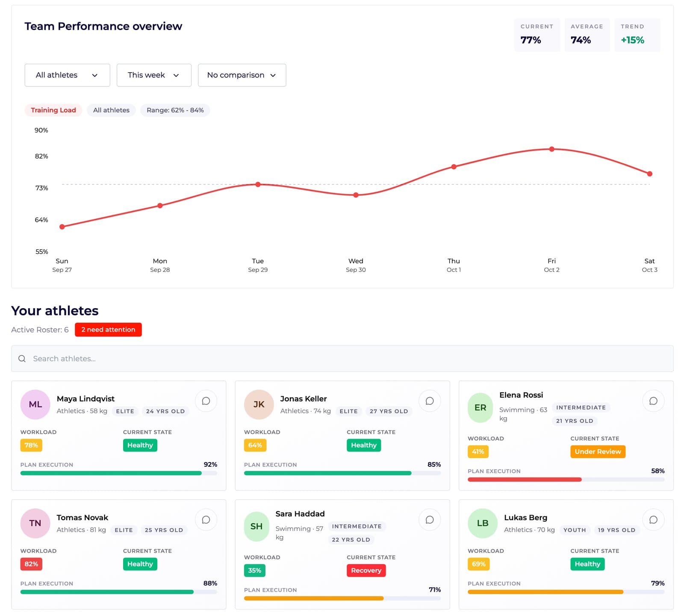This screenshot has width=684, height=616.
Task: Click the ER avatar for Elena Rossi
Action: [481, 408]
